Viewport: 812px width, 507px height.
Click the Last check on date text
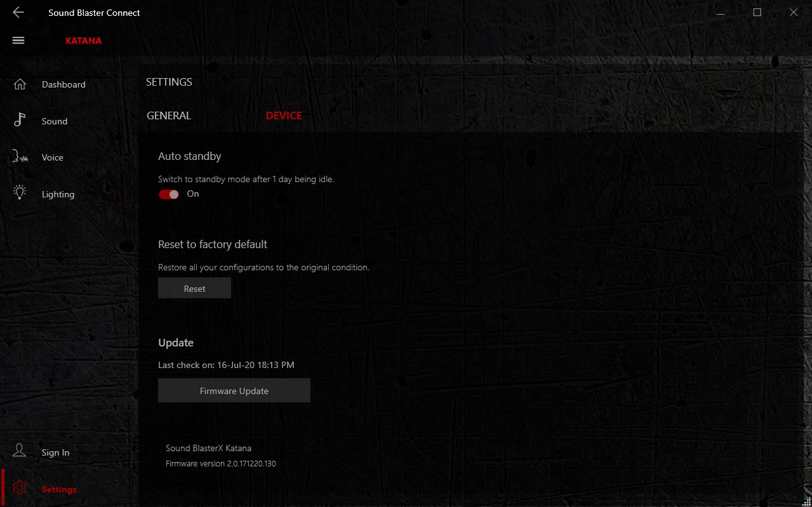pyautogui.click(x=226, y=365)
